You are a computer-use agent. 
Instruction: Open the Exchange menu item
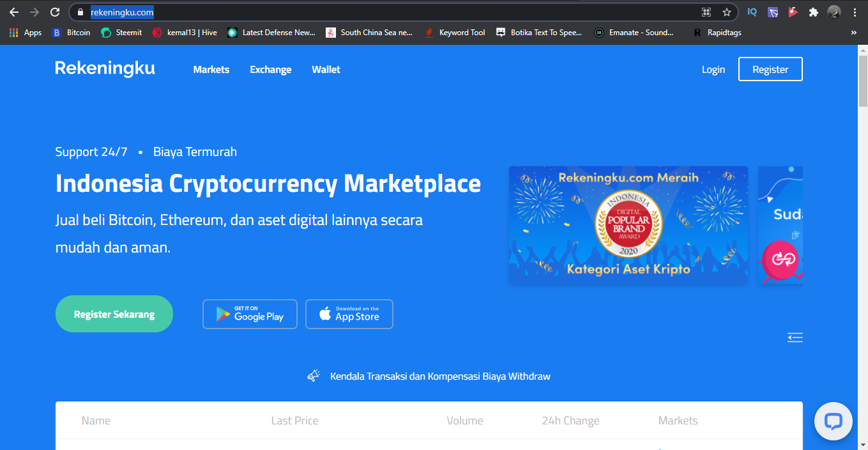coord(271,70)
